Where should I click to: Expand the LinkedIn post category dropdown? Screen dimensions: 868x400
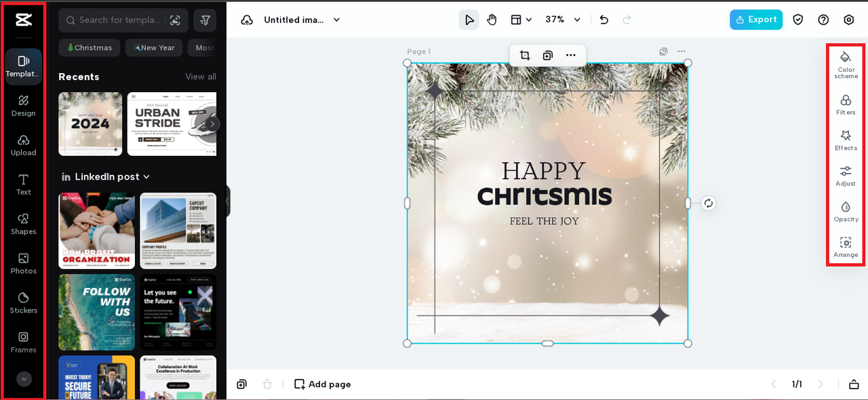coord(105,177)
